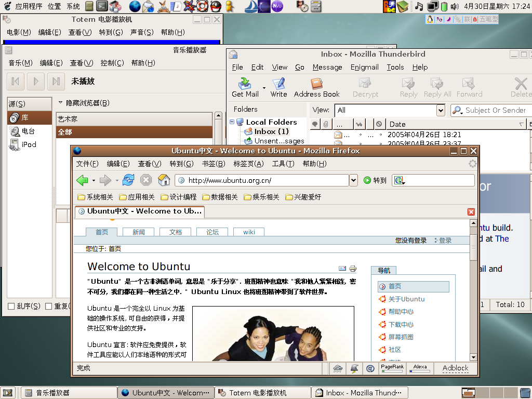The height and width of the screenshot is (399, 532).
Task: Click next track in music player
Action: click(x=56, y=81)
